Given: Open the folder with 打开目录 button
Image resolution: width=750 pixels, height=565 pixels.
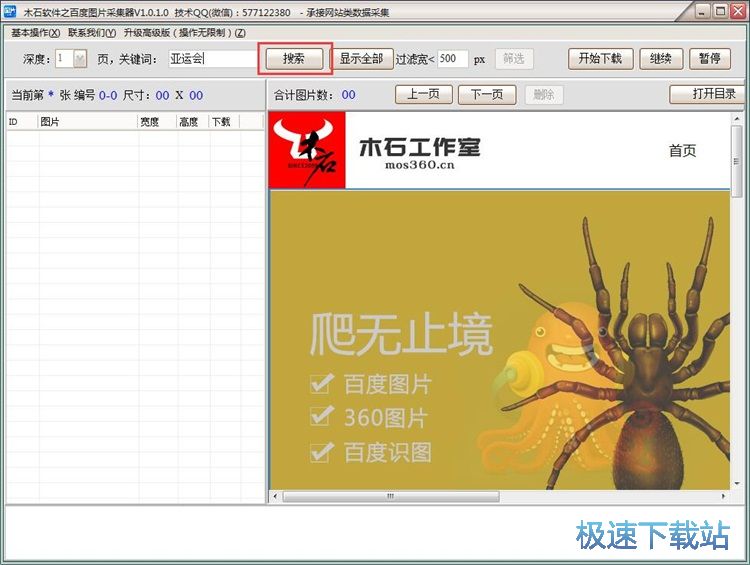Looking at the screenshot, I should (x=707, y=94).
